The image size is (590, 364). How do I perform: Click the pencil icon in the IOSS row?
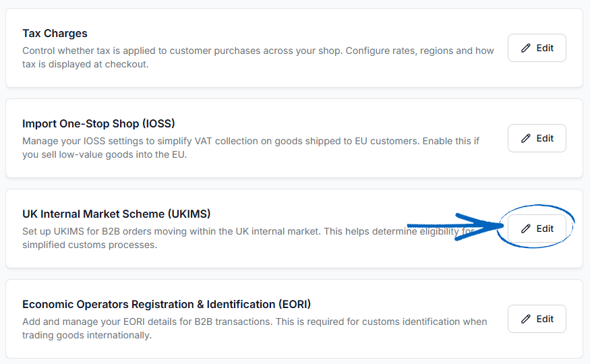coord(526,138)
